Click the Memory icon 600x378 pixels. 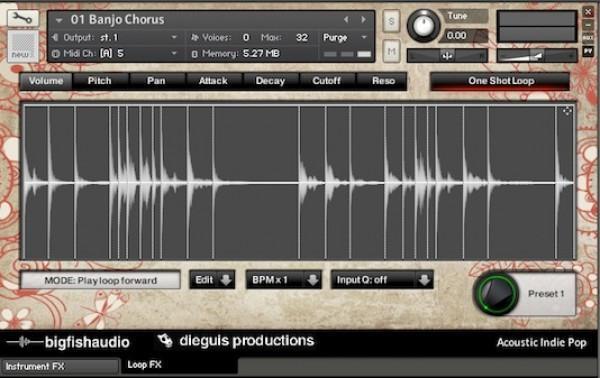[194, 54]
